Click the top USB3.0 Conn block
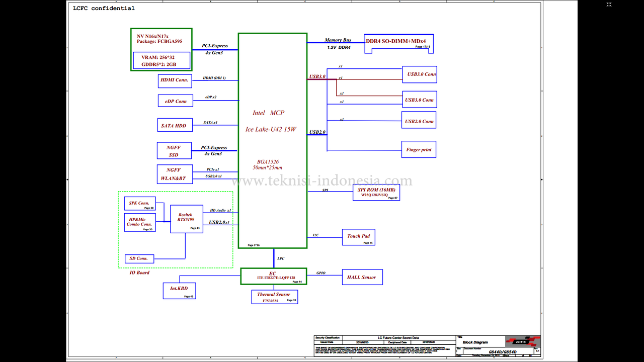 pos(419,74)
